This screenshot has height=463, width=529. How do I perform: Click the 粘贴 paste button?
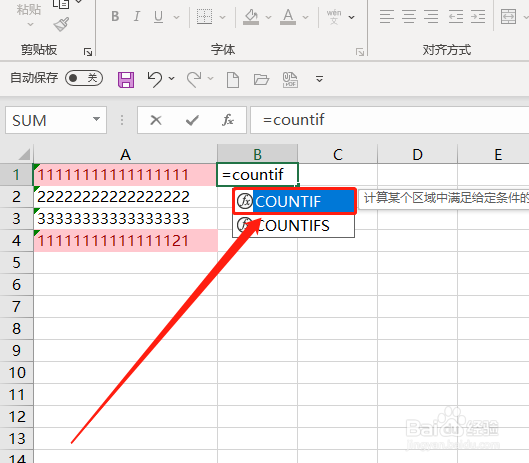29,9
